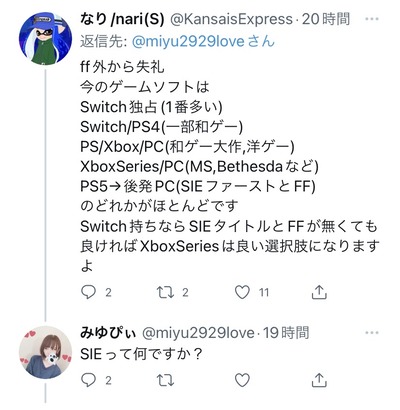400x410 pixels.
Task: Open nari's Splatoon profile avatar
Action: [45, 38]
